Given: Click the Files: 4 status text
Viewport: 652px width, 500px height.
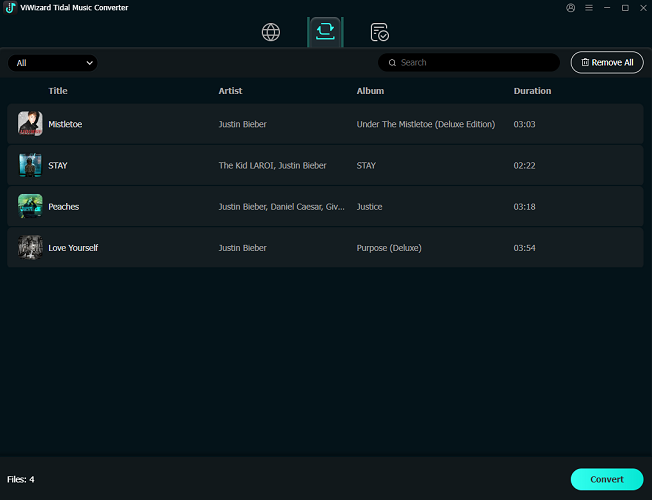Looking at the screenshot, I should click(21, 480).
